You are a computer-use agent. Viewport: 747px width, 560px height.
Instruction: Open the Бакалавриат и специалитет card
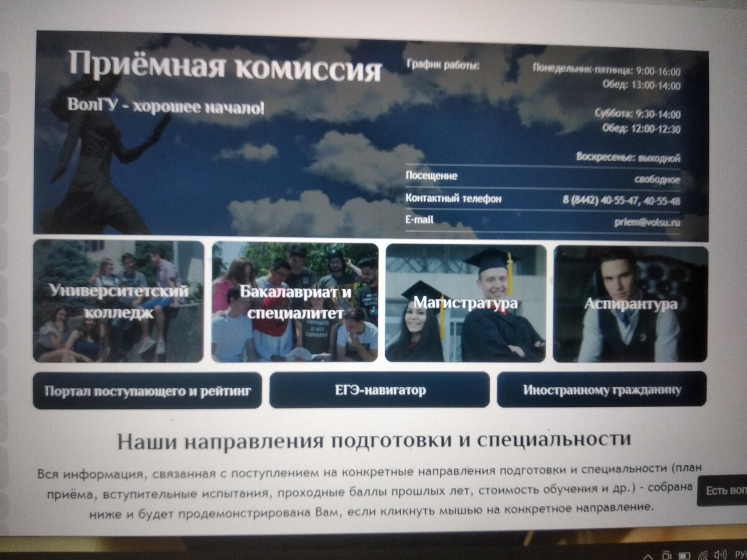click(295, 302)
